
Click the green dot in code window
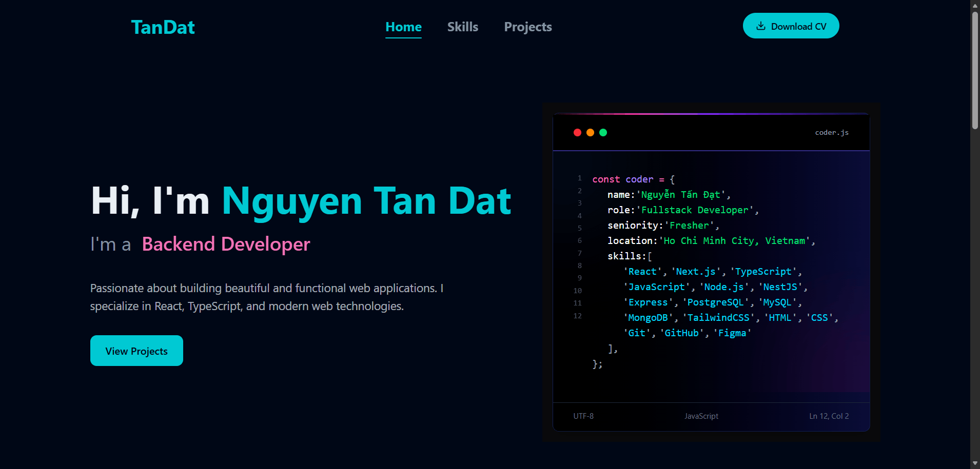tap(603, 133)
